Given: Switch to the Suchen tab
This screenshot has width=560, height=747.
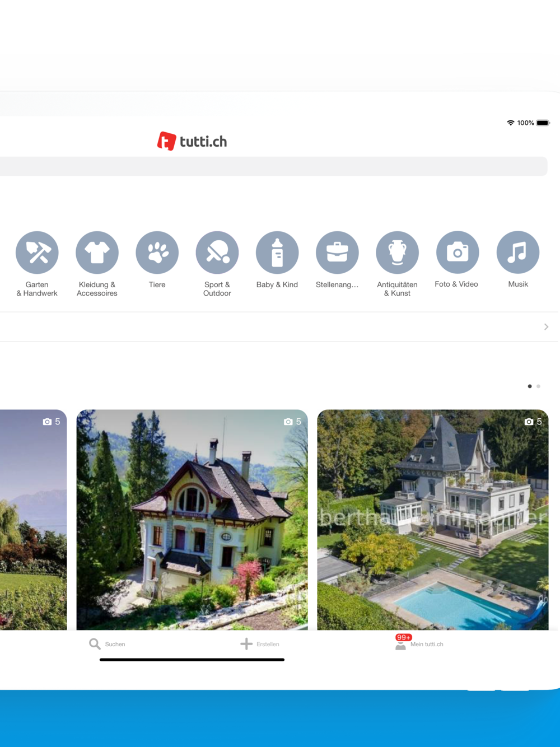Looking at the screenshot, I should point(107,644).
